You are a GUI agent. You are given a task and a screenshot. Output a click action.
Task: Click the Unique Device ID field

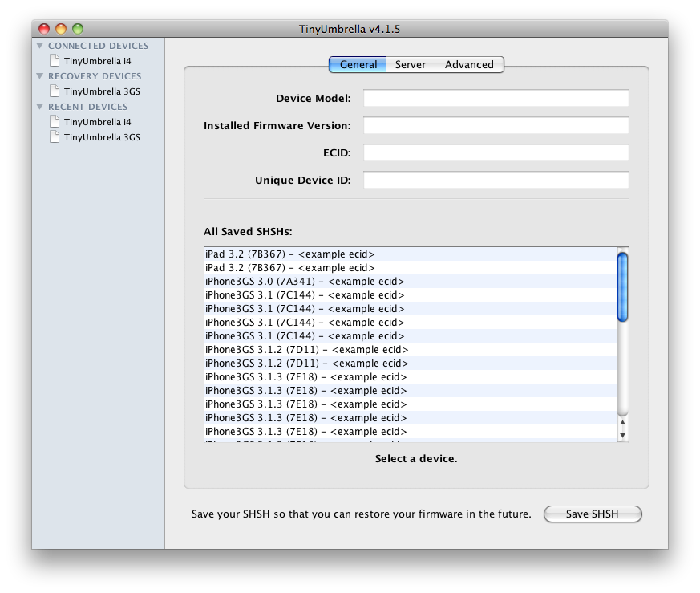point(496,181)
